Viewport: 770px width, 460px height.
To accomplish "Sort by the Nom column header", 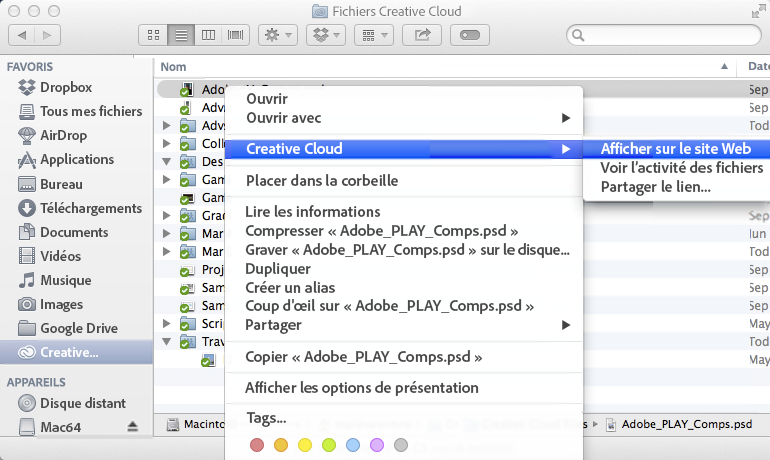I will click(173, 67).
